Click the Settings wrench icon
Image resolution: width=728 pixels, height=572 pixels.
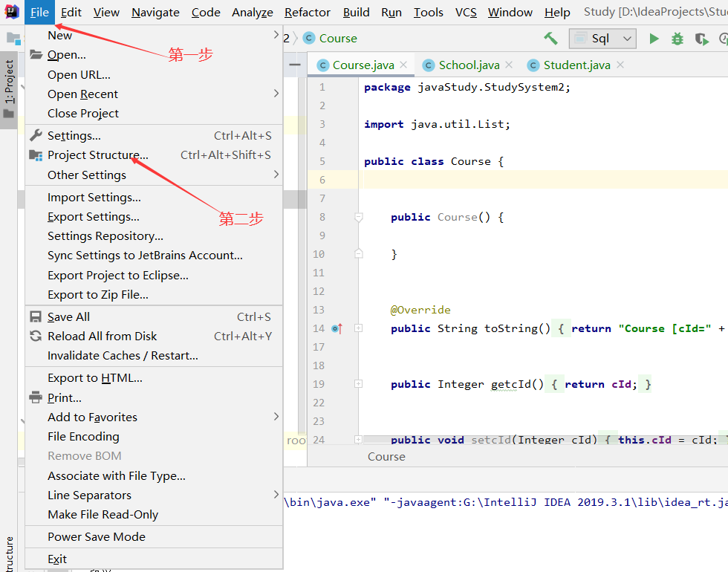pyautogui.click(x=36, y=135)
